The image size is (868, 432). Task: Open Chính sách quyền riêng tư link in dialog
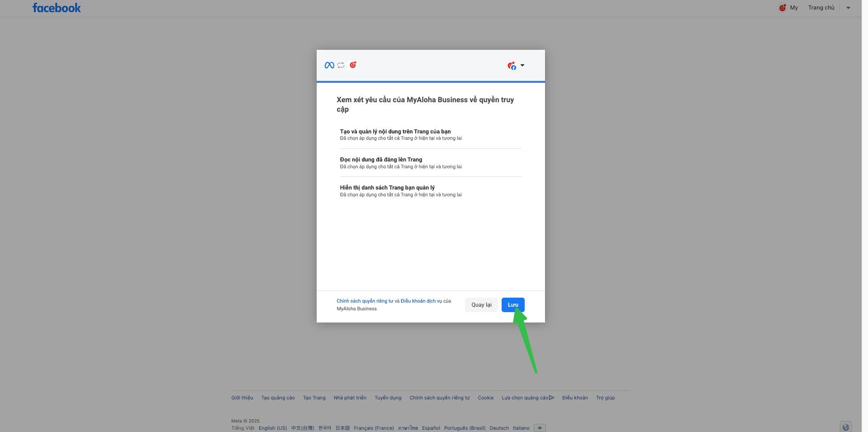(x=365, y=301)
